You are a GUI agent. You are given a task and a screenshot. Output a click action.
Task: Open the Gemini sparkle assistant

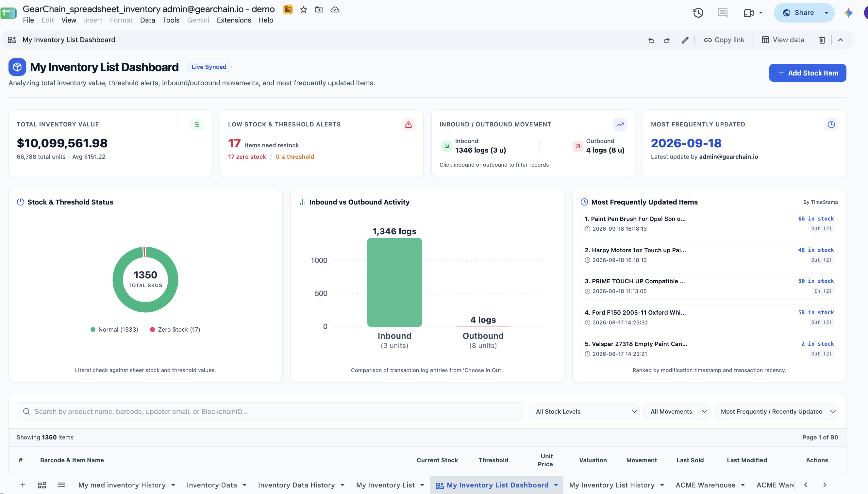pyautogui.click(x=848, y=13)
